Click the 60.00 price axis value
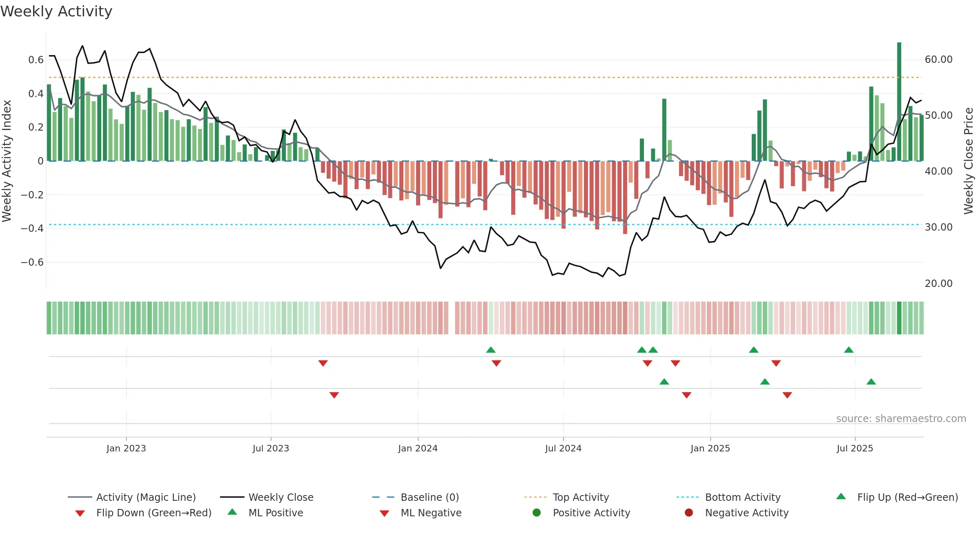Screen dimensions: 980x551 (938, 60)
